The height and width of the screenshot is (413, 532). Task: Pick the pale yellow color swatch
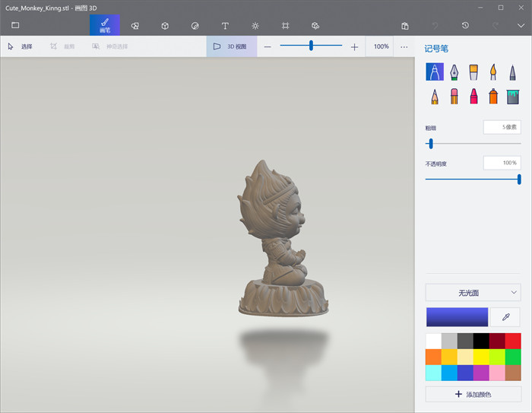click(x=465, y=357)
